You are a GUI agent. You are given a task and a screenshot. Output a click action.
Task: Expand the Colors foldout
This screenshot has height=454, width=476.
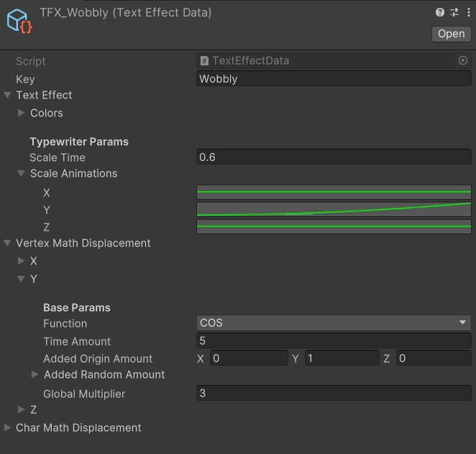21,113
